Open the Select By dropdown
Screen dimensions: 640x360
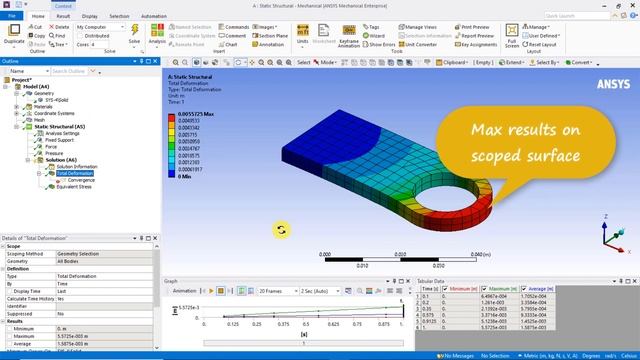pyautogui.click(x=544, y=62)
